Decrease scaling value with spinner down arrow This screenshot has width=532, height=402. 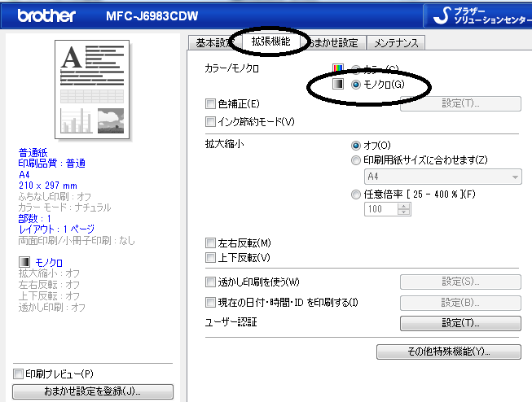(x=404, y=212)
